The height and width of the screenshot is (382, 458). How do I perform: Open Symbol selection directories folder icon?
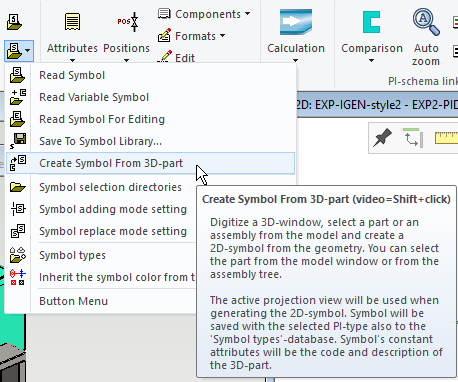point(17,187)
